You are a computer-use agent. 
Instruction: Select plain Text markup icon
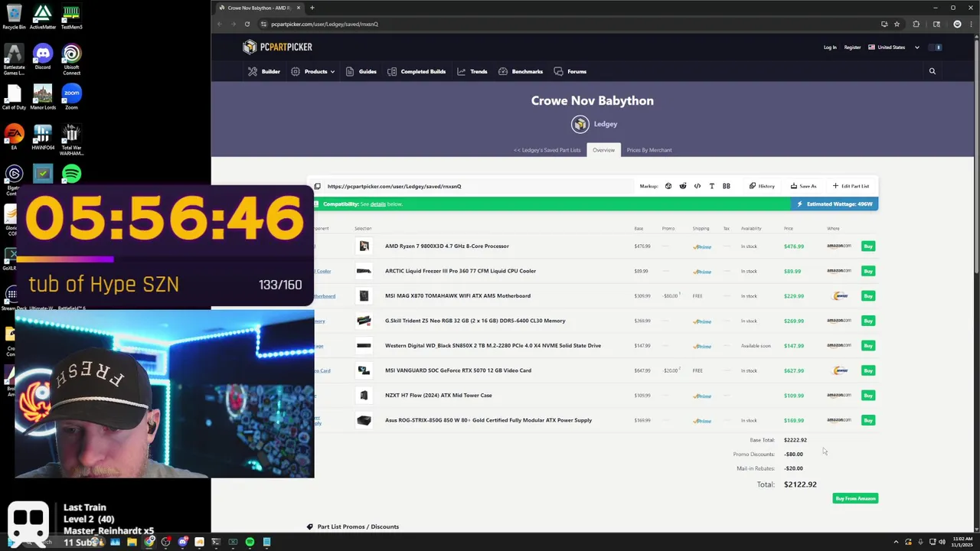(x=712, y=186)
